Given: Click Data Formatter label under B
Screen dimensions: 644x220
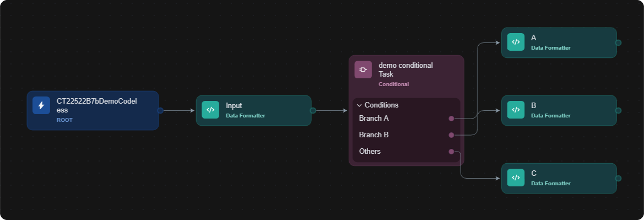Looking at the screenshot, I should pos(551,116).
